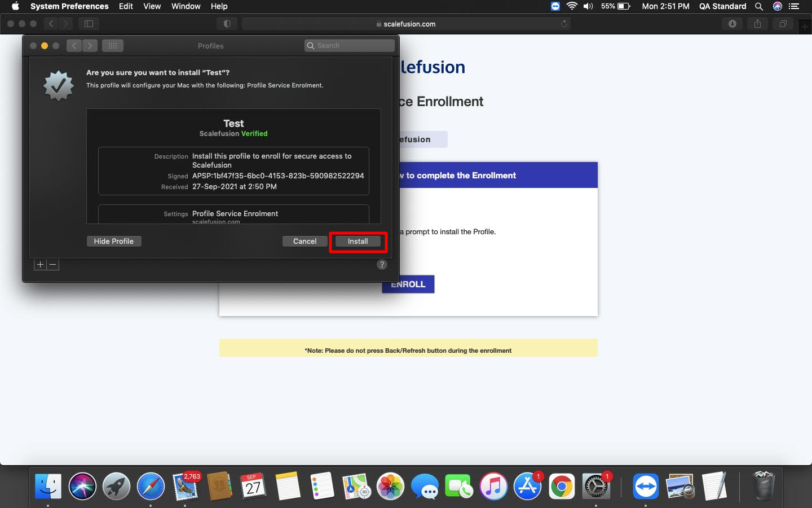Viewport: 812px width, 508px height.
Task: Open Preview from the Dock
Action: [680, 486]
